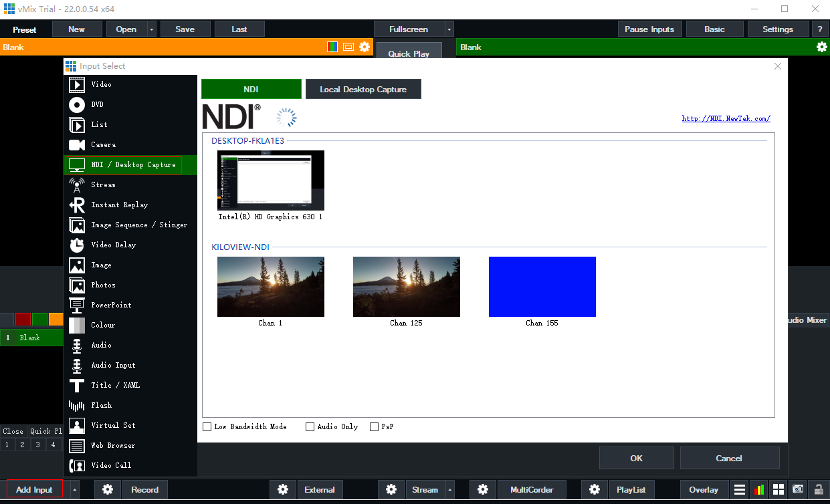The image size is (830, 504).
Task: Pick the List input icon
Action: 77,125
